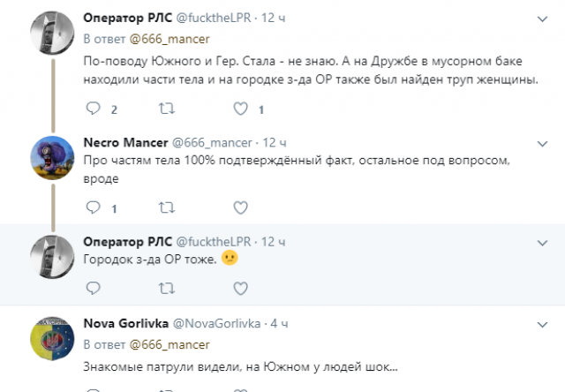565x392 pixels.
Task: Click the 4 ч timestamp on Nova Gorlivka's tweet
Action: pyautogui.click(x=278, y=324)
